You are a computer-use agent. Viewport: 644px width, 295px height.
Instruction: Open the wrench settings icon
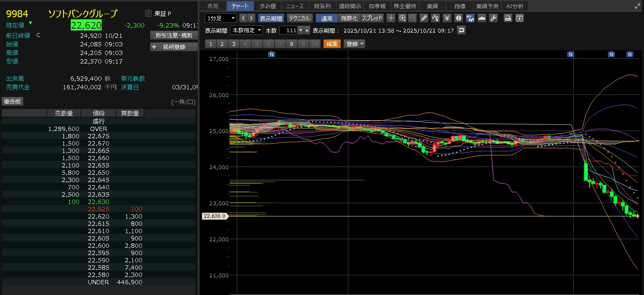click(493, 18)
